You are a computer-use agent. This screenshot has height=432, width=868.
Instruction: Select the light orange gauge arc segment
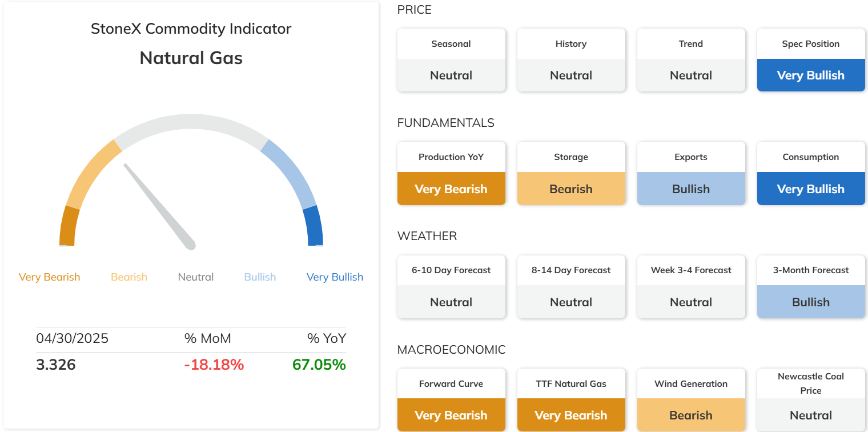click(91, 171)
